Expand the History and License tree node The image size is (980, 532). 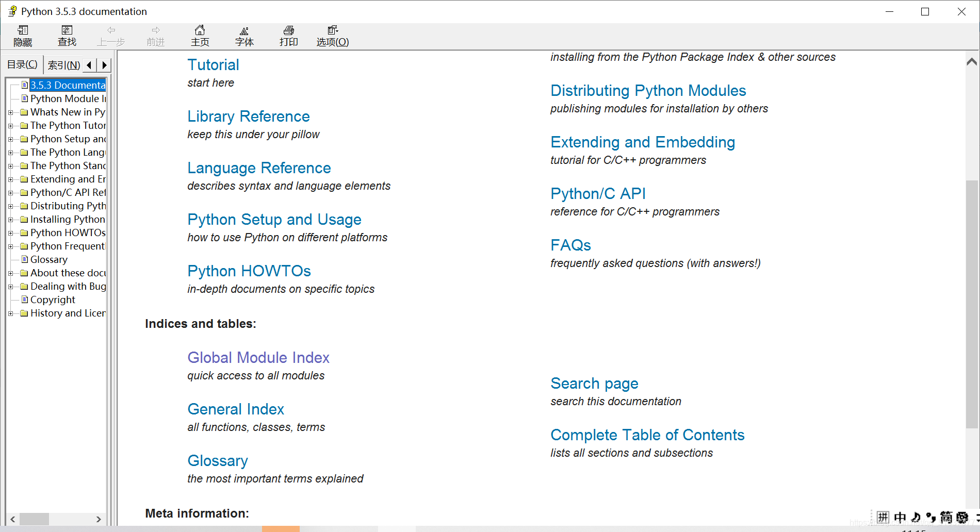pos(10,313)
